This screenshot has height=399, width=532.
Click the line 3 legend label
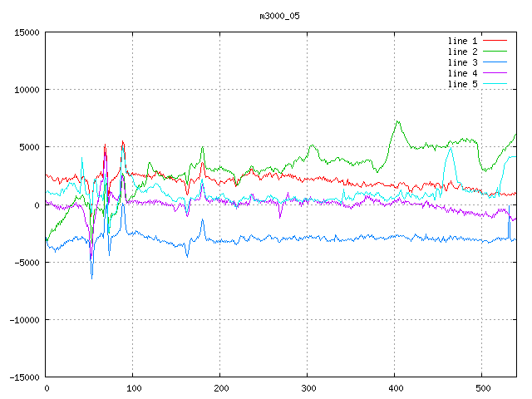[x=463, y=62]
